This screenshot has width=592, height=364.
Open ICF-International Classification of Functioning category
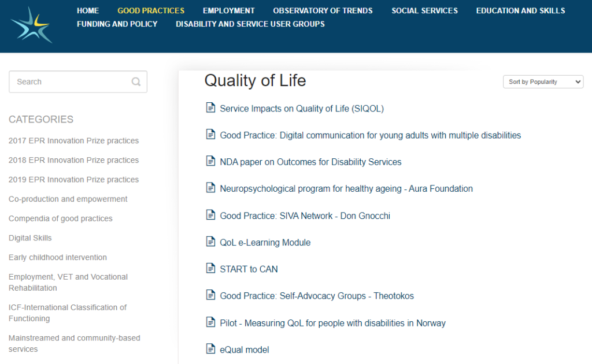coord(68,313)
